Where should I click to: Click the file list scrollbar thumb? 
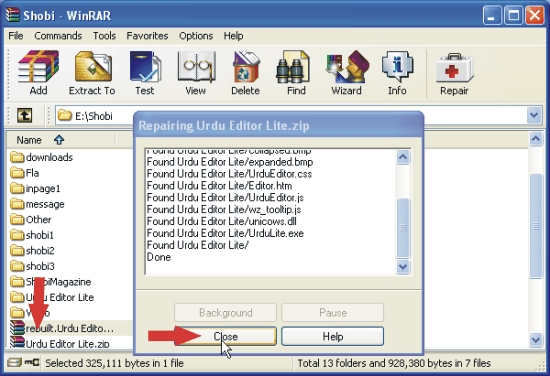tap(536, 226)
